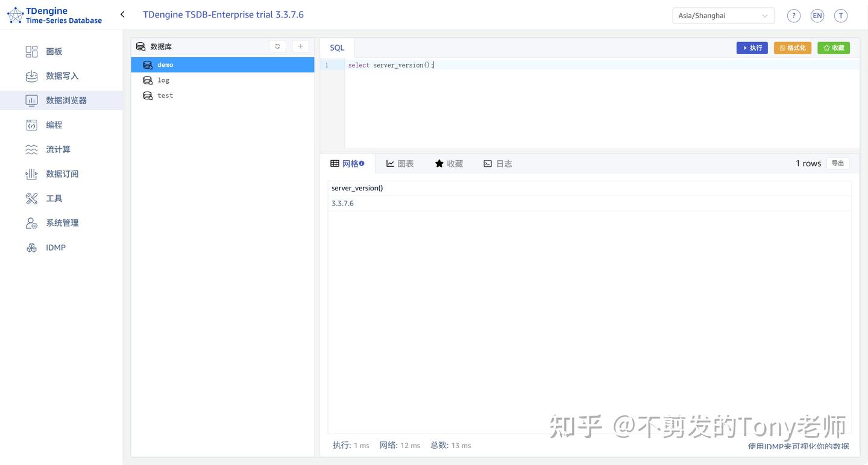Open 系统管理 in the sidebar
868x465 pixels.
tap(61, 223)
